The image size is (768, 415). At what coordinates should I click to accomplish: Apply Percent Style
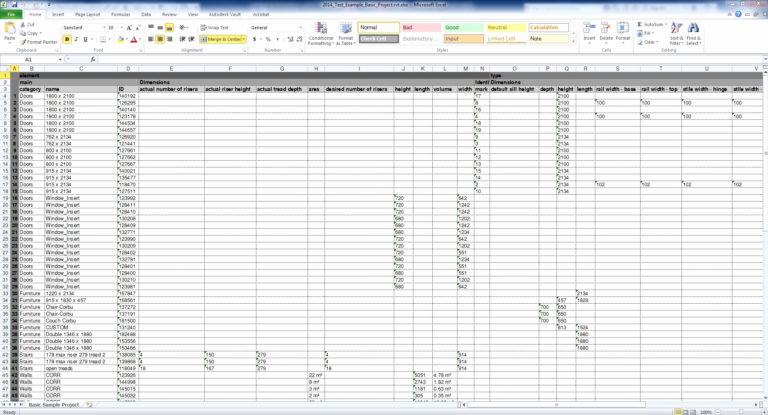pos(268,39)
